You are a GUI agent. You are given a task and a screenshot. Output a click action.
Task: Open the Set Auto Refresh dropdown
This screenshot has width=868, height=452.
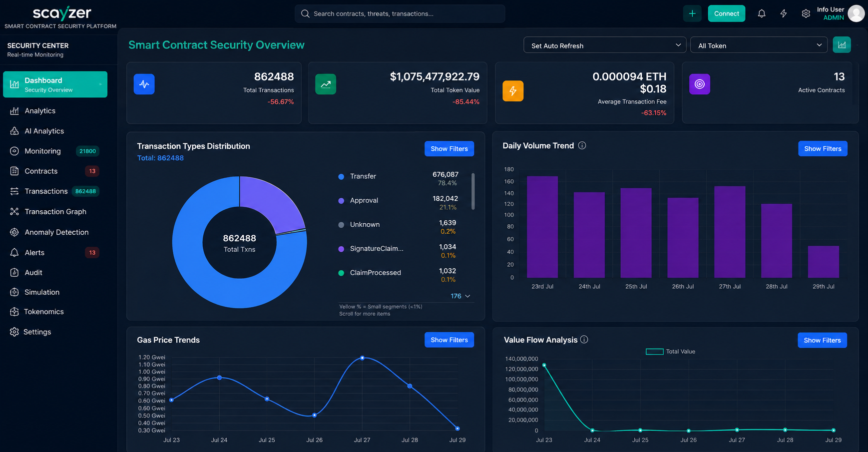coord(605,45)
